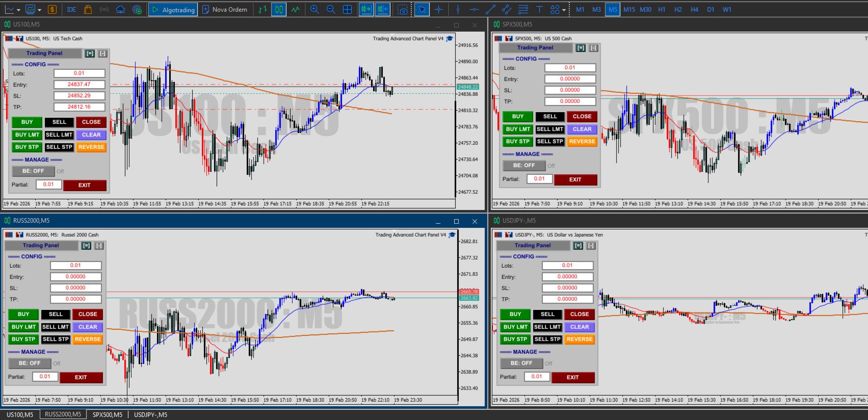Select the Fibonacci retracement tool
Screen dimensions: 868x420
523,10
